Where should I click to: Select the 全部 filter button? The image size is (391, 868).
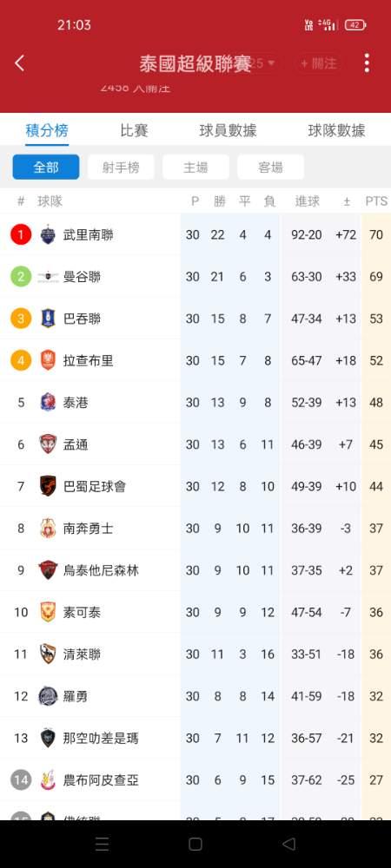pos(46,168)
